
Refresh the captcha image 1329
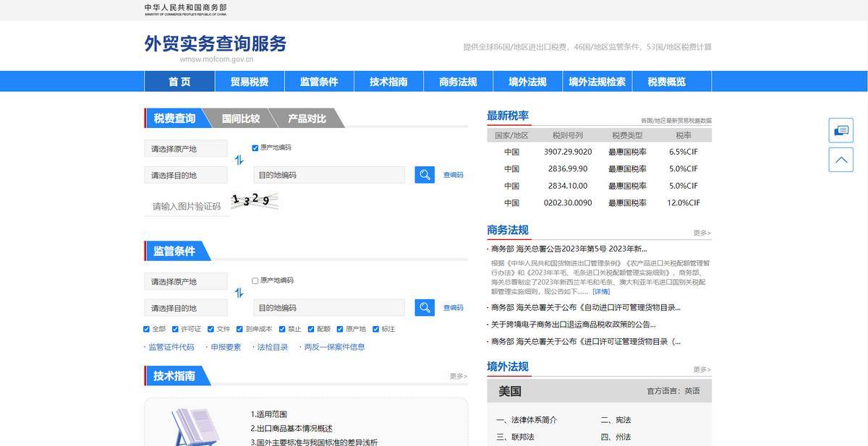254,201
